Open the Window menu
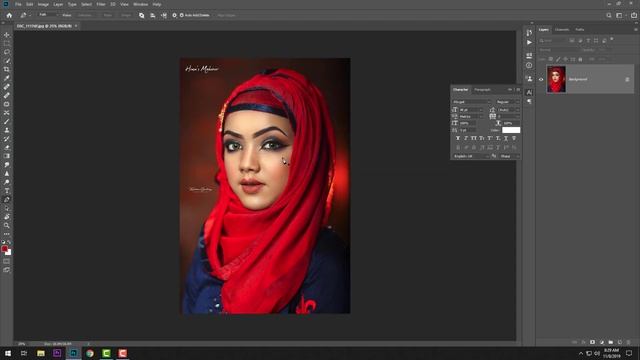 140,4
